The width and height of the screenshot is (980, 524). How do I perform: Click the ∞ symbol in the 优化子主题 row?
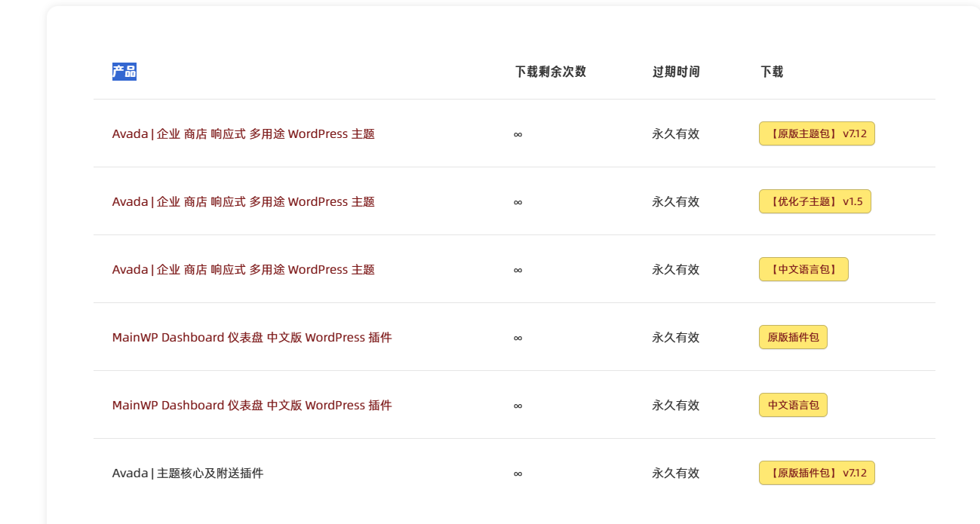pyautogui.click(x=518, y=202)
